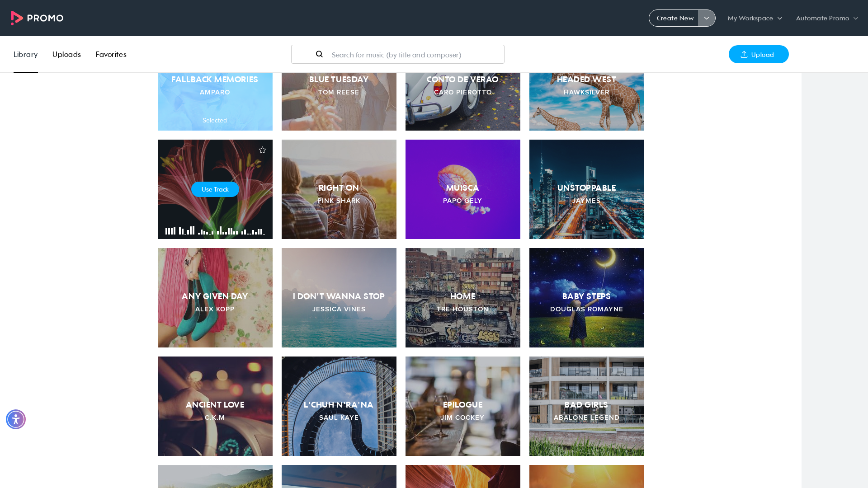Screen dimensions: 868x488
Task: Click the Promo logo
Action: [x=37, y=18]
